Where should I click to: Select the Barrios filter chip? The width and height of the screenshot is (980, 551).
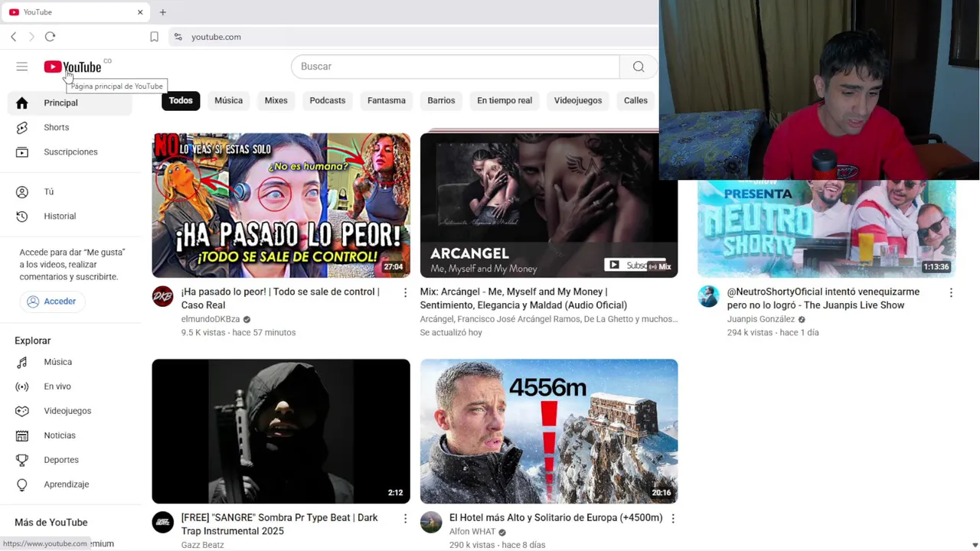pos(441,100)
